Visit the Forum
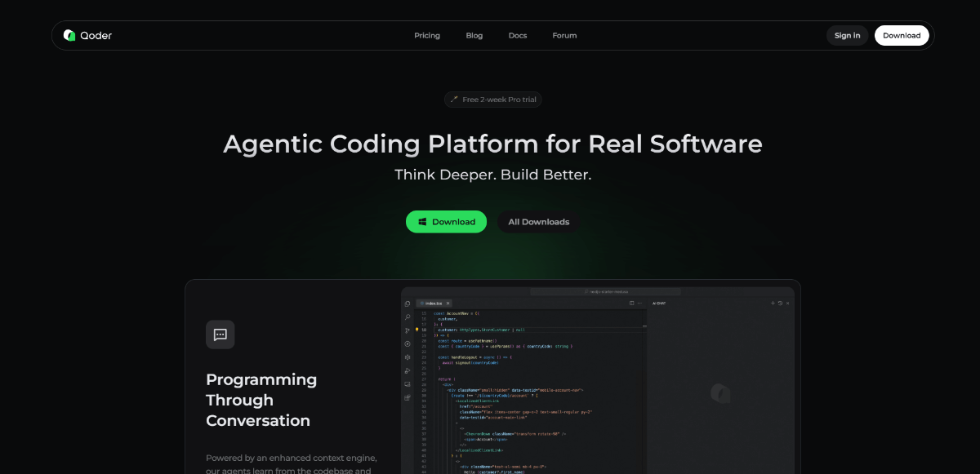 tap(564, 35)
